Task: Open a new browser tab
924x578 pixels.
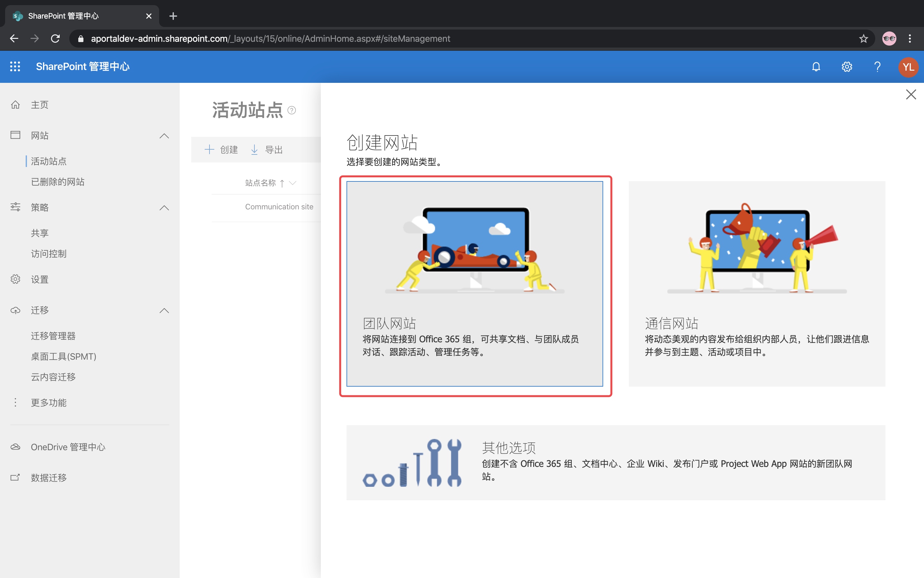Action: (x=173, y=16)
